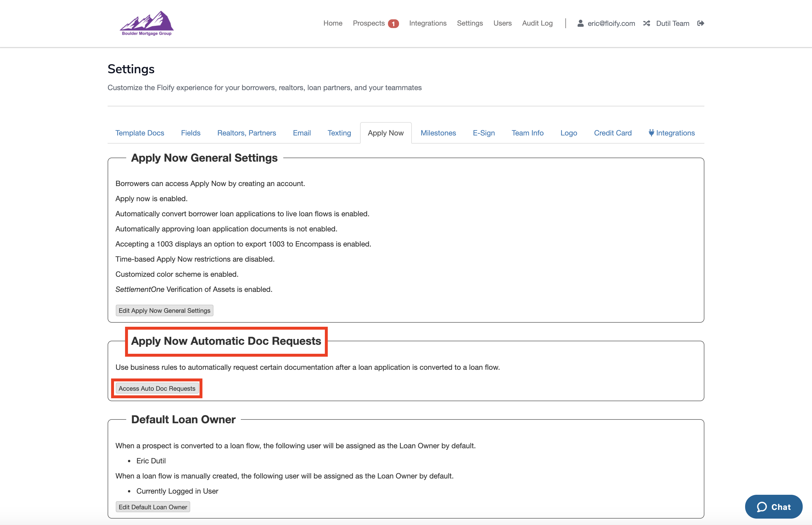Click the red Prospects notification badge

(393, 24)
